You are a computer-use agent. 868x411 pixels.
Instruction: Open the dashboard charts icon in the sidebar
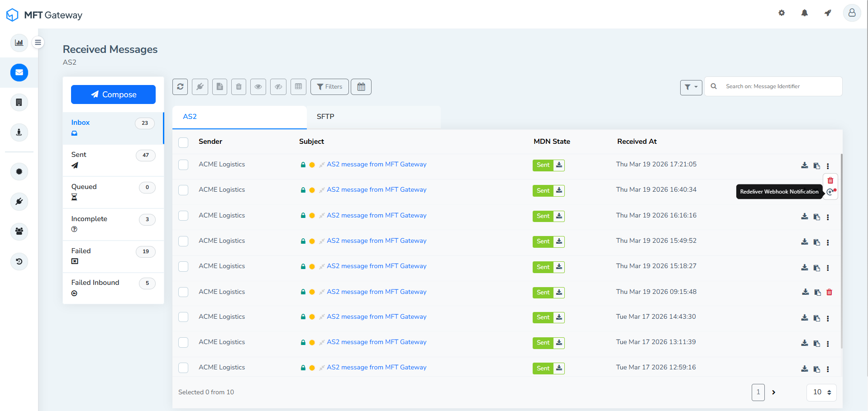(19, 42)
